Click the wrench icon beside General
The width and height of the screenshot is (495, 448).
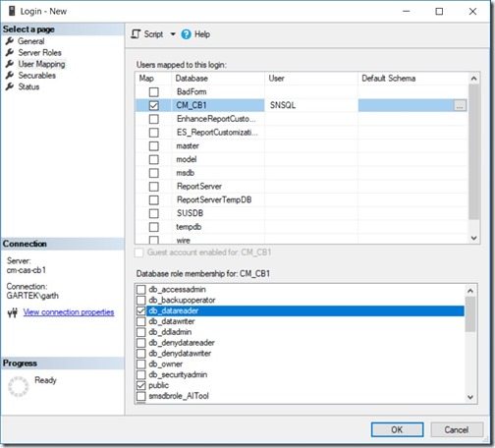[10, 41]
